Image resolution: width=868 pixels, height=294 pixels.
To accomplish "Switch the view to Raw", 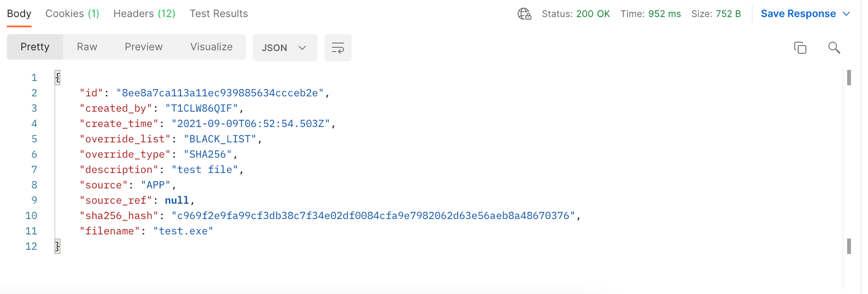I will coord(87,47).
